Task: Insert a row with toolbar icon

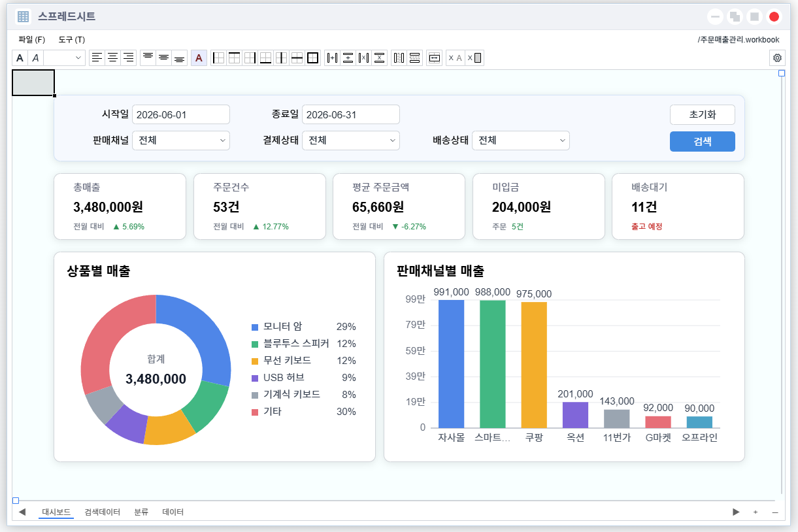Action: [348, 58]
